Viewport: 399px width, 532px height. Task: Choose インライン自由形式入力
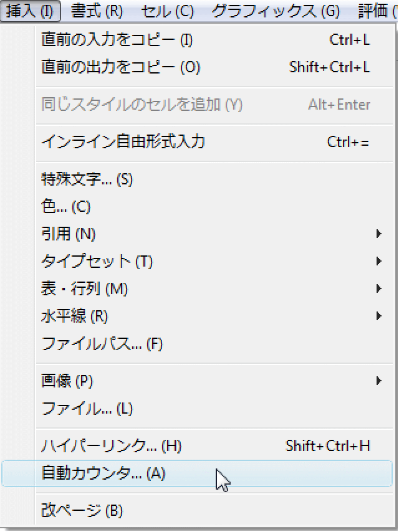coord(214,142)
